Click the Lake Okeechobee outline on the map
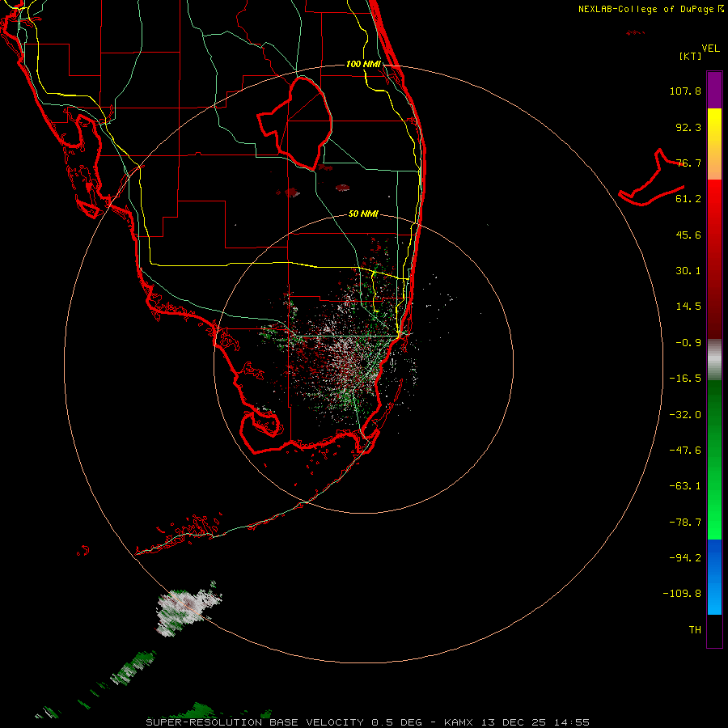 pos(296,123)
